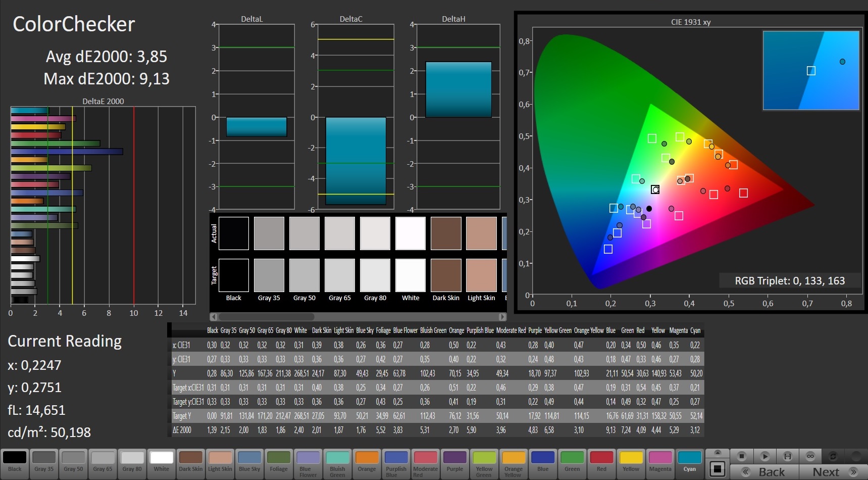
Task: Click the large black square pattern icon
Action: [717, 469]
